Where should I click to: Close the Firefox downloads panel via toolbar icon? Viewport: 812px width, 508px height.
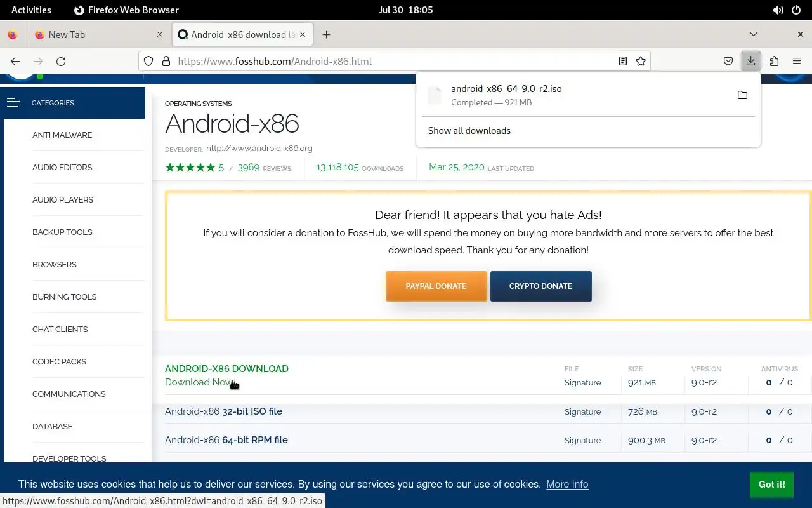pos(750,61)
